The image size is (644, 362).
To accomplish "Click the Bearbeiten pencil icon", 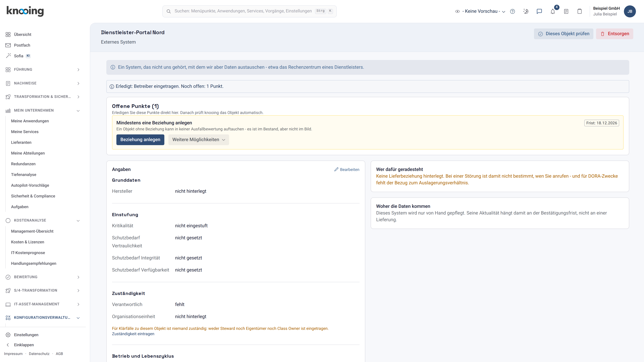I will coord(336,169).
